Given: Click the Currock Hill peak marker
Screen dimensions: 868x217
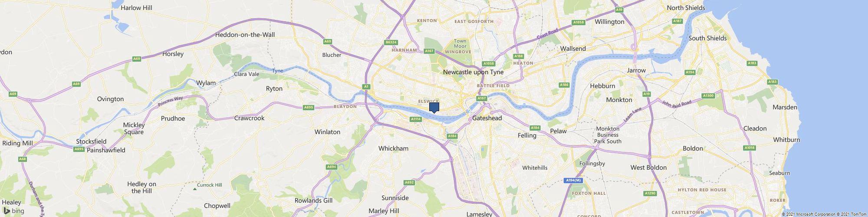Looking at the screenshot, I should pyautogui.click(x=194, y=189).
